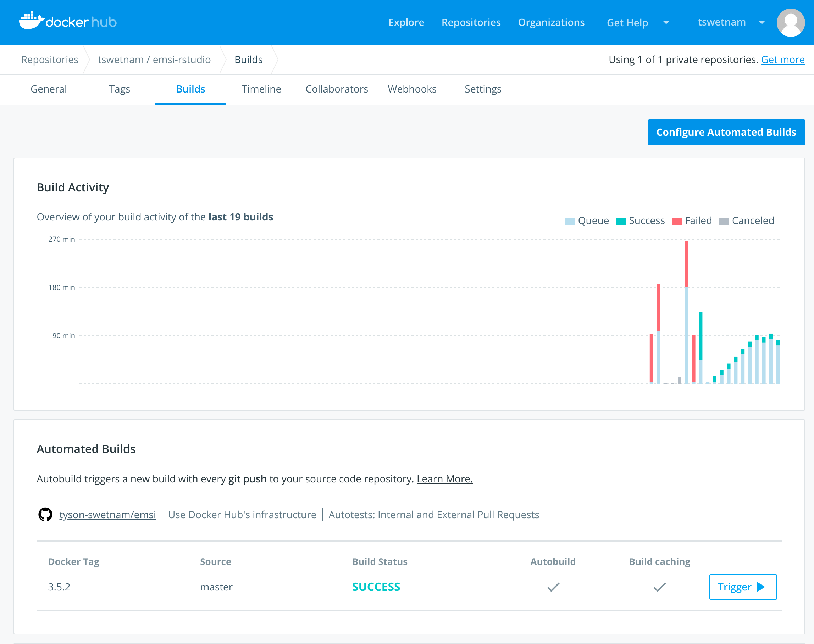This screenshot has height=644, width=814.
Task: Open Organizations in the top navigation
Action: point(551,22)
